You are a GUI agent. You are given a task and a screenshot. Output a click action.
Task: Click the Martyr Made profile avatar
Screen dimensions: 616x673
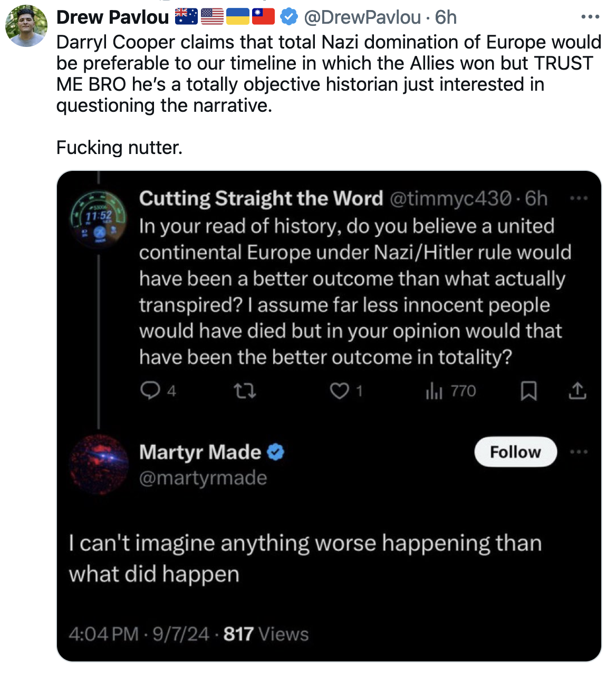(x=99, y=464)
